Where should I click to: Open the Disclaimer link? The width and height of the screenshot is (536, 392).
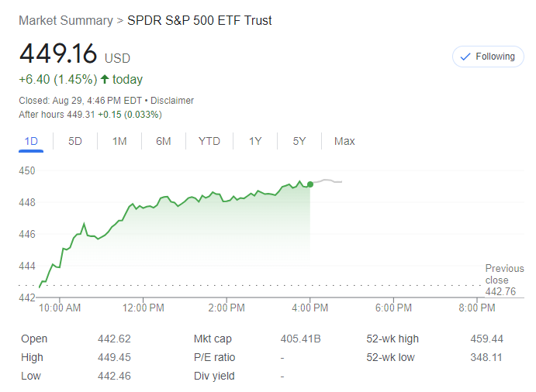tap(172, 101)
